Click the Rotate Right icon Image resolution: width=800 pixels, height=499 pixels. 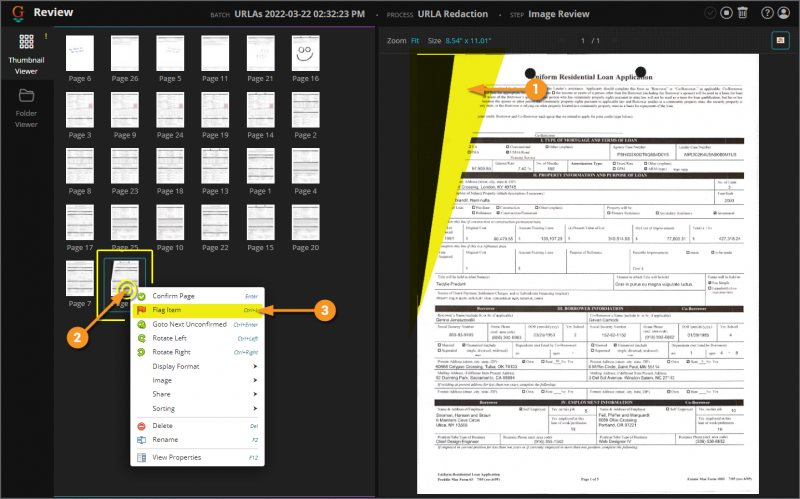click(x=142, y=352)
